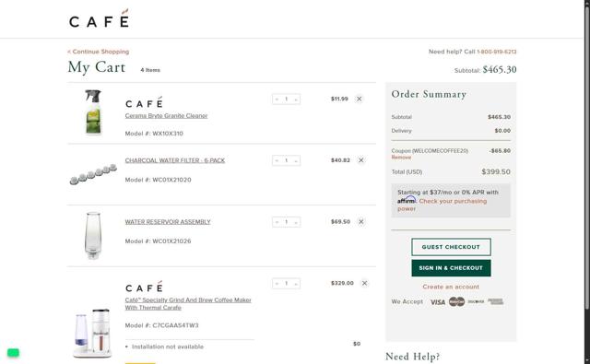Open the green chat widget button
Viewport: 590px width, 364px height.
[13, 353]
